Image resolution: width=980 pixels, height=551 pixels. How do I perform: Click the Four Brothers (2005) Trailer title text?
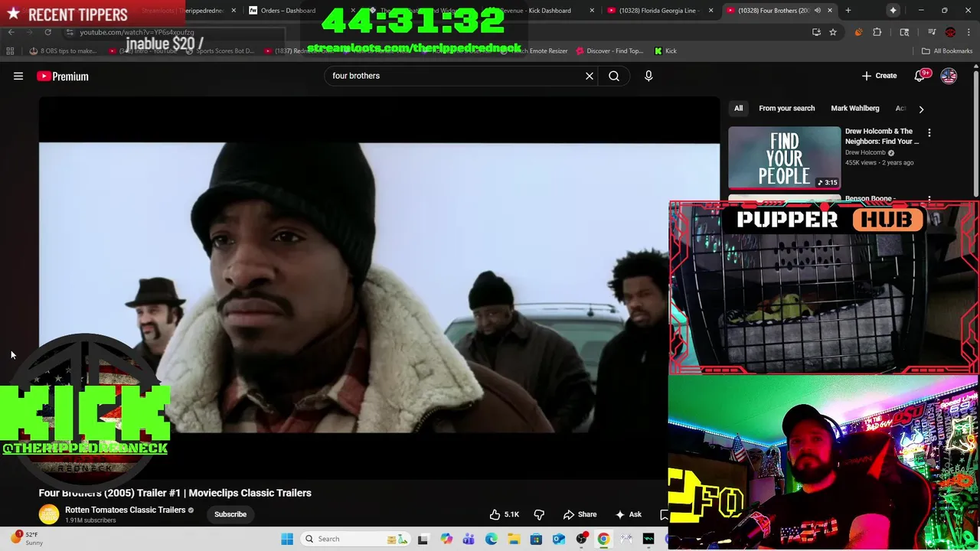pos(175,493)
